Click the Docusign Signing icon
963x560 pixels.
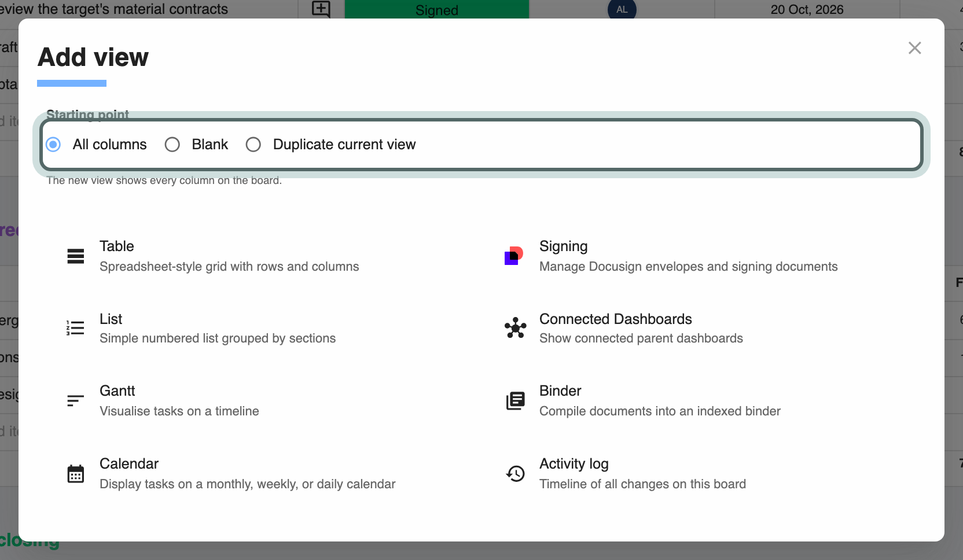point(514,255)
